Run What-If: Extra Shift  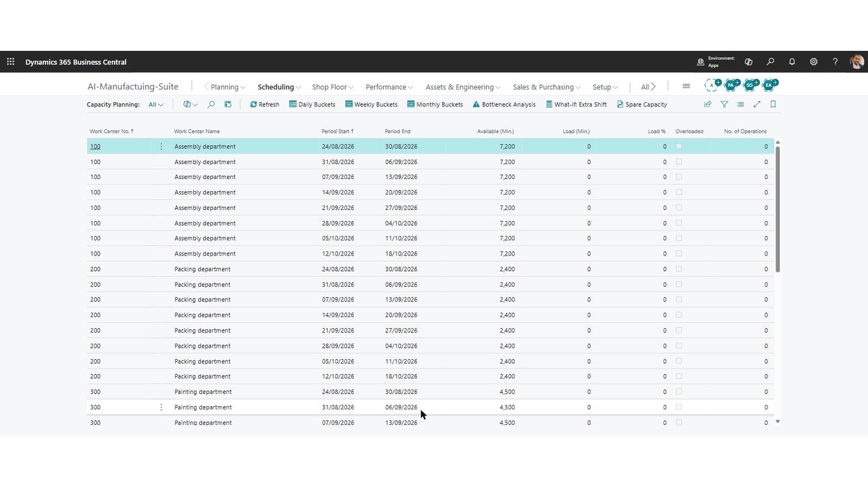pos(576,104)
